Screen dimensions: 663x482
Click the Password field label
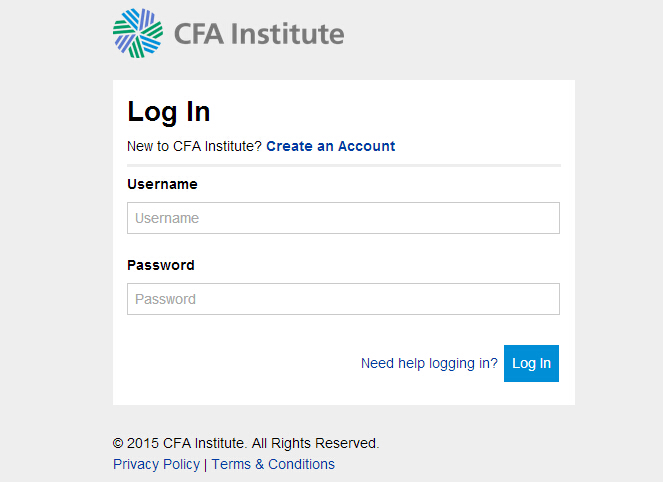161,265
